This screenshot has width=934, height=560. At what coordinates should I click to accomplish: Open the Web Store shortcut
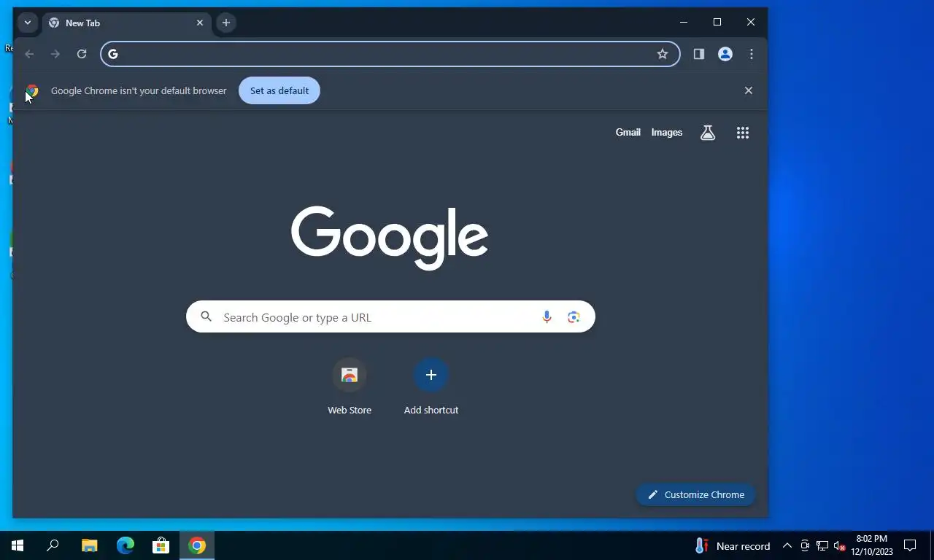click(x=350, y=387)
